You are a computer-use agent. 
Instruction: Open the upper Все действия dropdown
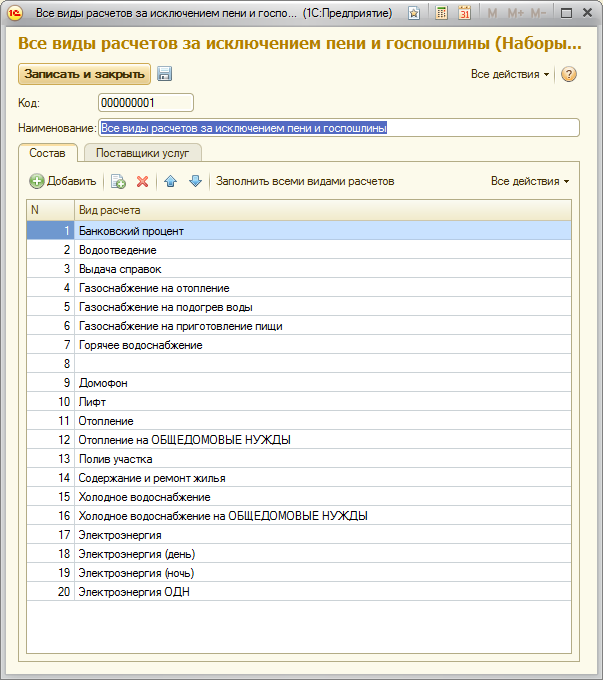pyautogui.click(x=510, y=74)
